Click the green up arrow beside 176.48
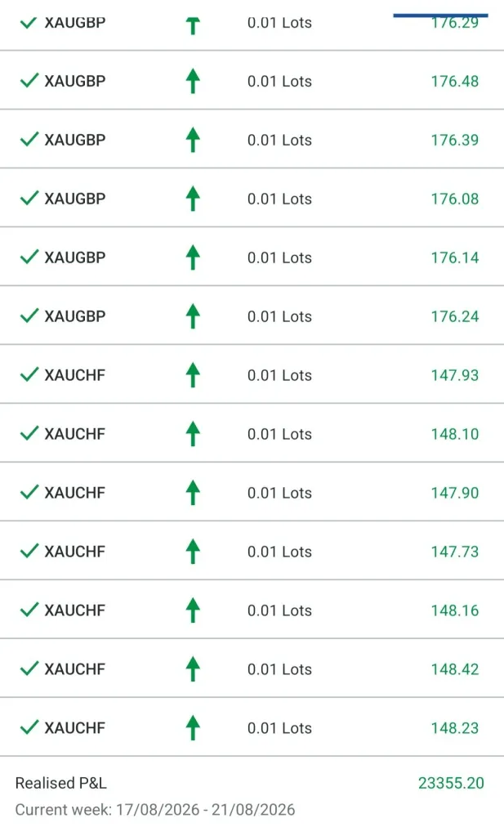Image resolution: width=504 pixels, height=836 pixels. click(193, 81)
